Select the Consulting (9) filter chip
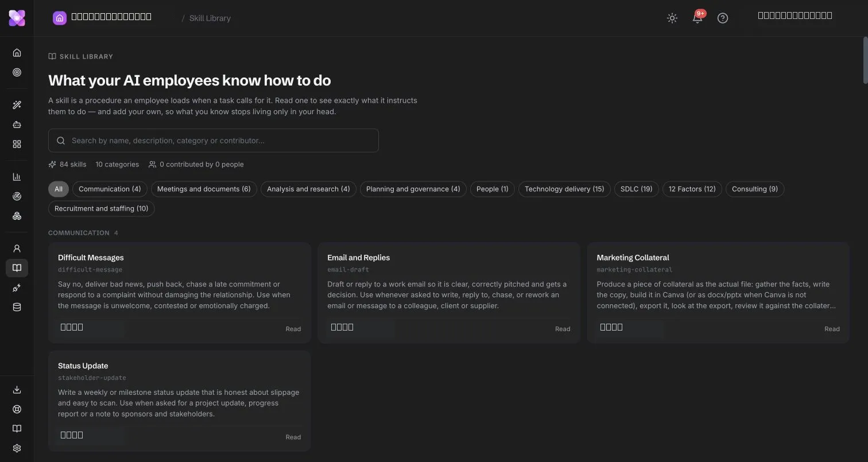 click(x=755, y=189)
